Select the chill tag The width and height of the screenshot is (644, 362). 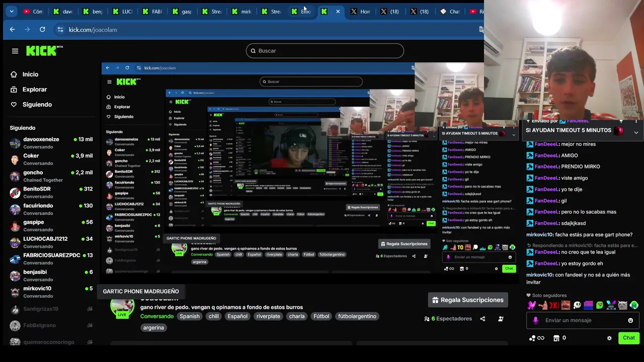pos(214,316)
